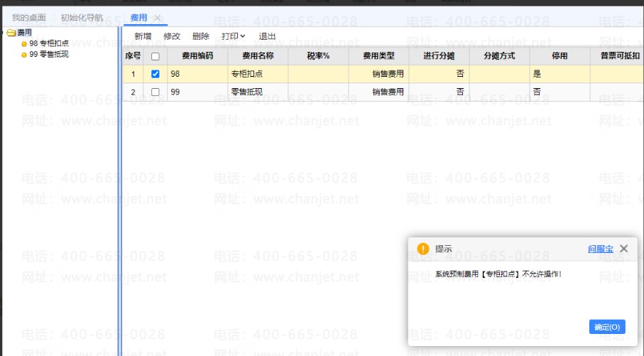644x356 pixels.
Task: Click 修改 in the toolbar
Action: (172, 36)
